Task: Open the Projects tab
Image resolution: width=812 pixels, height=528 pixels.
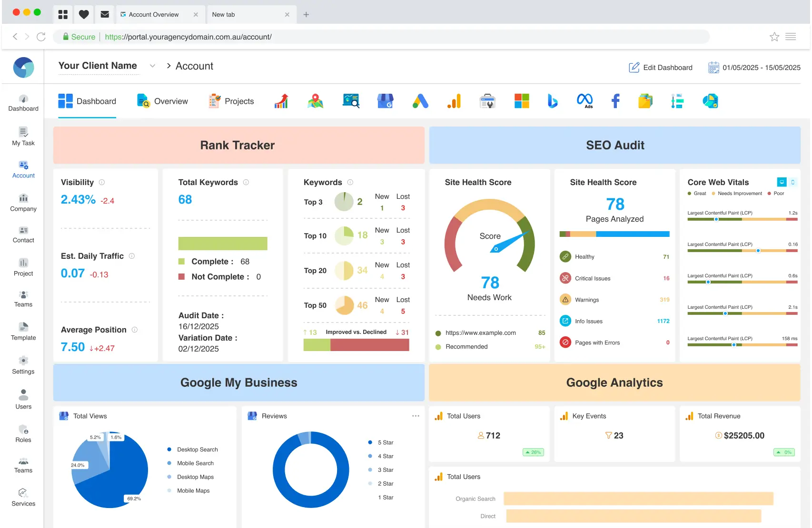Action: (231, 101)
